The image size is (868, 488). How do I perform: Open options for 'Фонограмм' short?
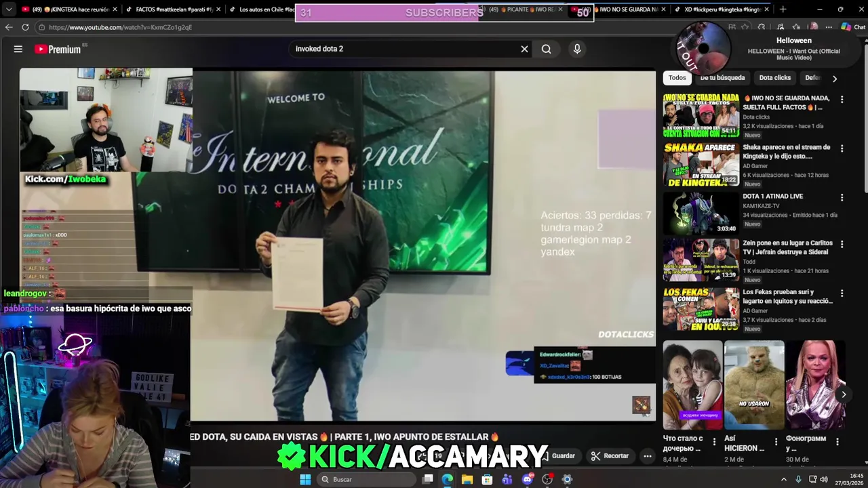[x=837, y=442]
